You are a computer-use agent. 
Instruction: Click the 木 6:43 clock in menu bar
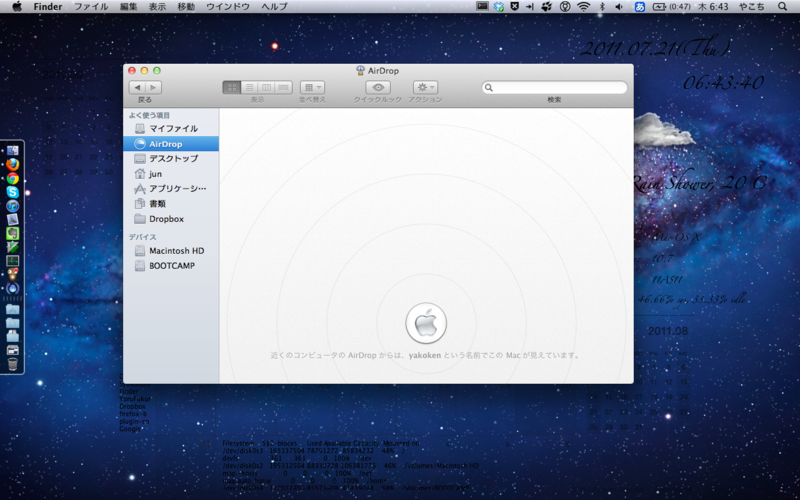click(x=713, y=7)
